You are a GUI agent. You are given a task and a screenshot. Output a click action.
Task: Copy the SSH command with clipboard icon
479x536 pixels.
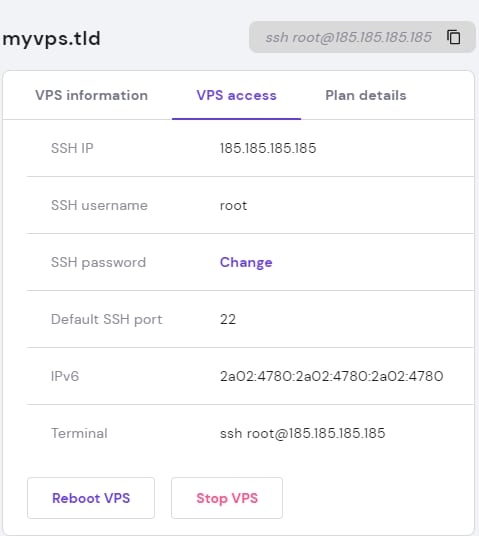point(454,37)
